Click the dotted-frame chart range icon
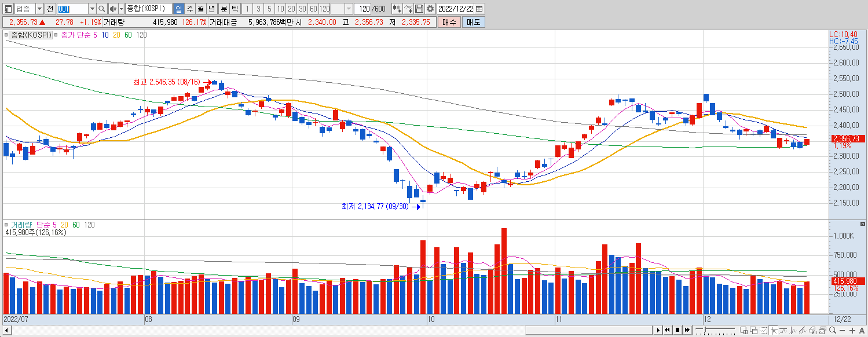 tap(763, 331)
